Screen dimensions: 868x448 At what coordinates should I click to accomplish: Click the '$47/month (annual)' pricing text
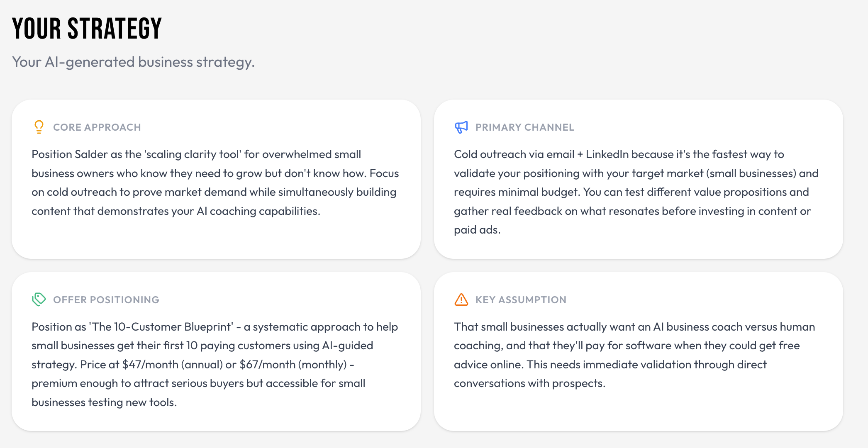[172, 365]
